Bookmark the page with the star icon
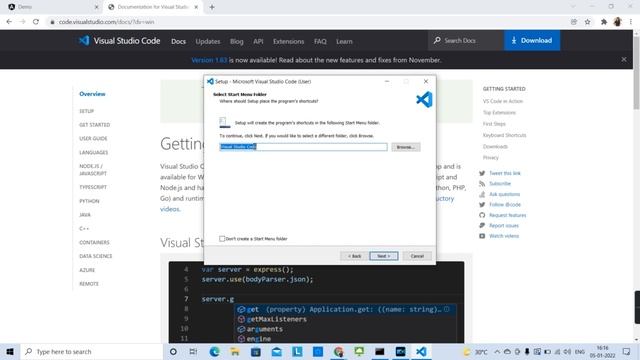 pos(587,22)
